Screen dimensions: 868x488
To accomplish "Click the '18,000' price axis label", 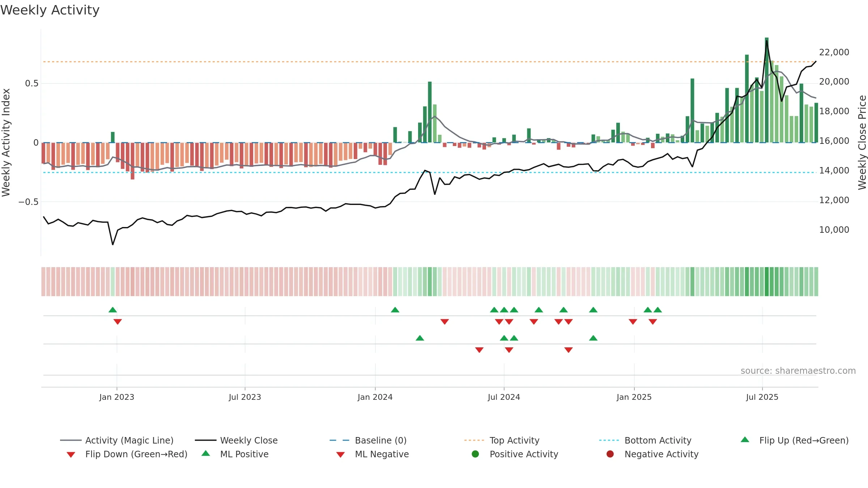I will point(834,111).
